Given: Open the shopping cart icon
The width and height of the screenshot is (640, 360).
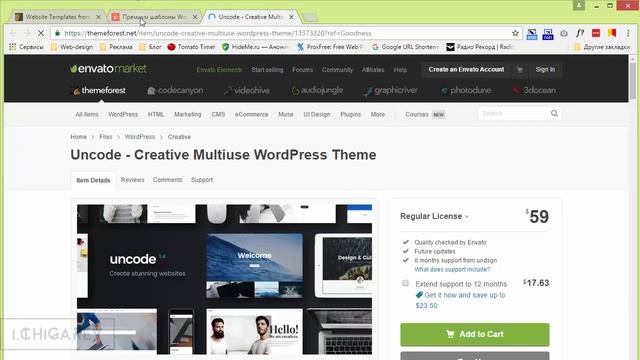Looking at the screenshot, I should [x=520, y=70].
